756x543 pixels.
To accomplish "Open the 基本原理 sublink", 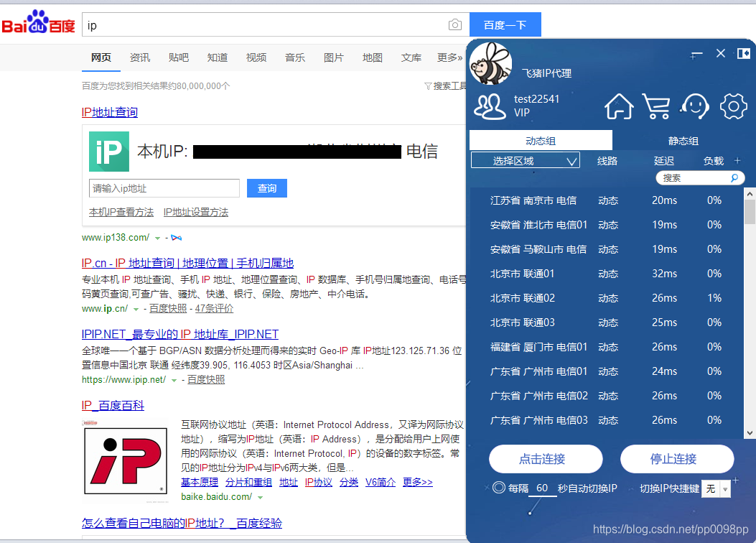I will coord(200,482).
